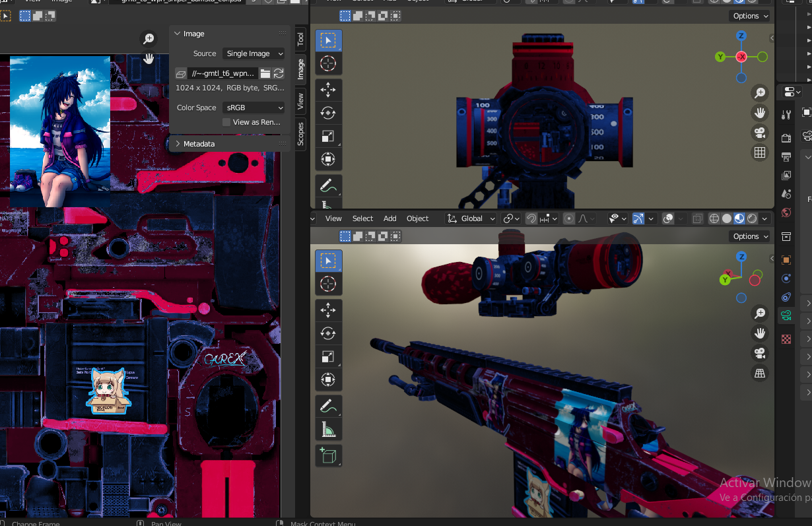Activate the Cursor tool in the upper viewport
The image size is (812, 526).
click(328, 64)
